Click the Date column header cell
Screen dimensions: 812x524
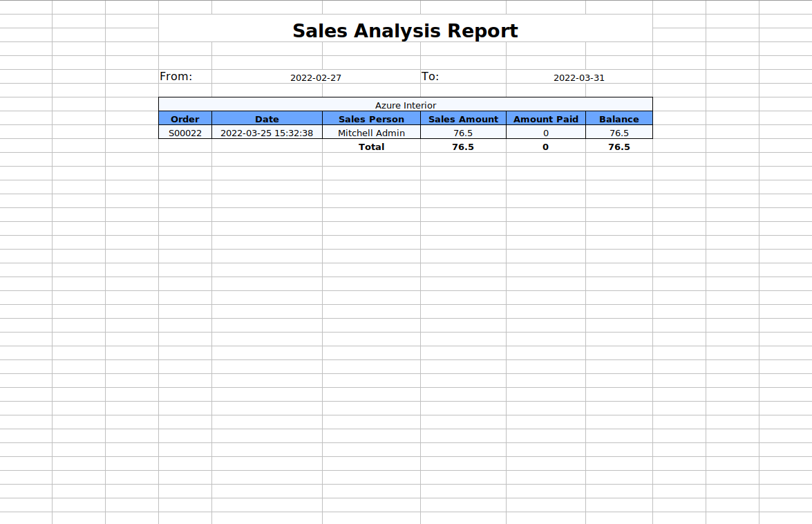pyautogui.click(x=267, y=119)
